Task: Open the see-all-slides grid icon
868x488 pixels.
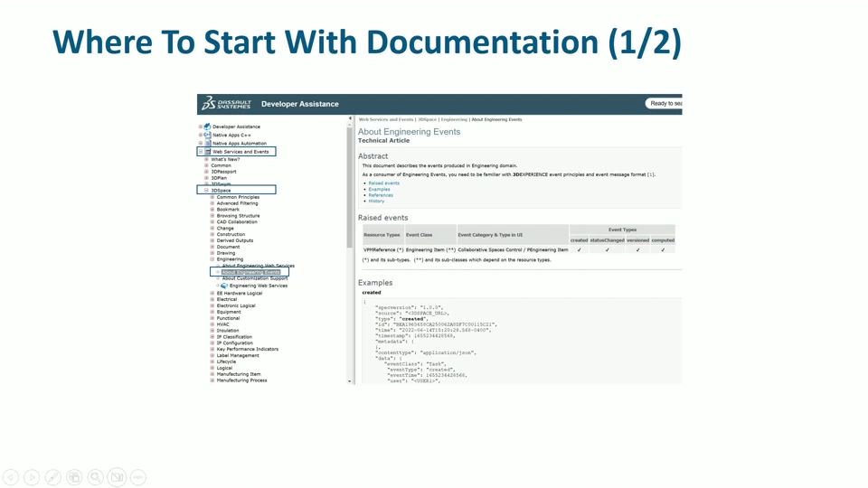Action: (x=74, y=477)
